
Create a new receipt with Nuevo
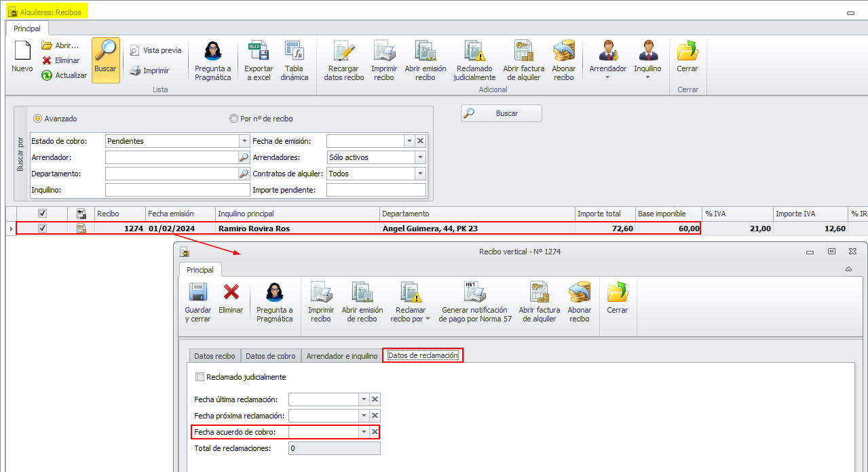click(22, 58)
